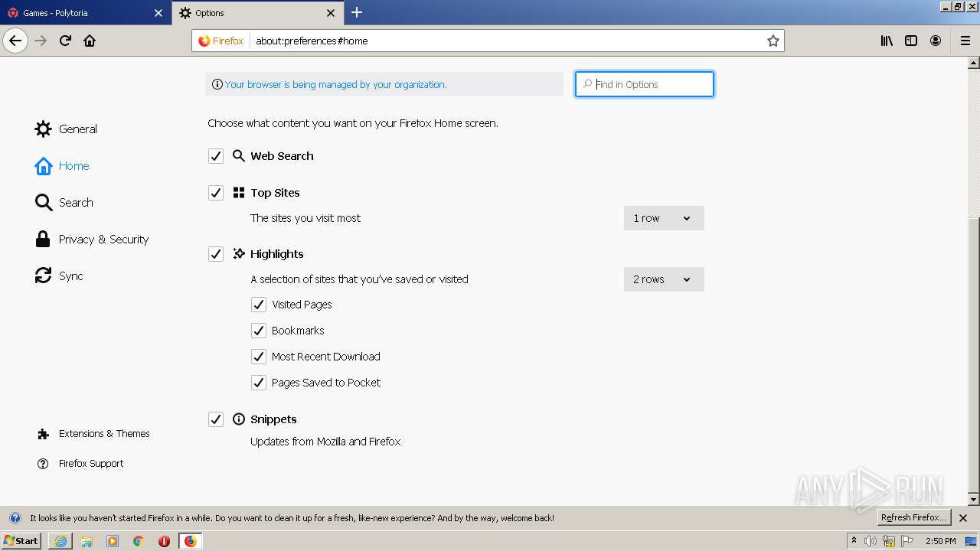The image size is (980, 551).
Task: Toggle the Visited Pages checkbox
Action: 259,305
